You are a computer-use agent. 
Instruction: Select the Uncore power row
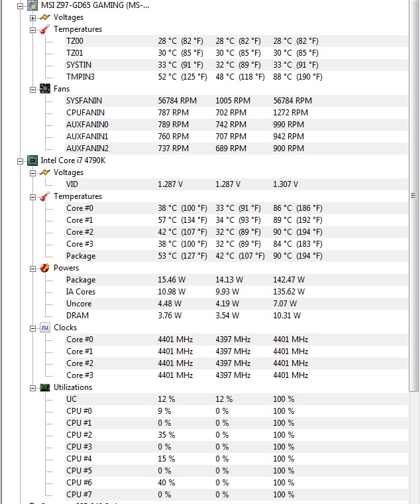[x=236, y=304]
